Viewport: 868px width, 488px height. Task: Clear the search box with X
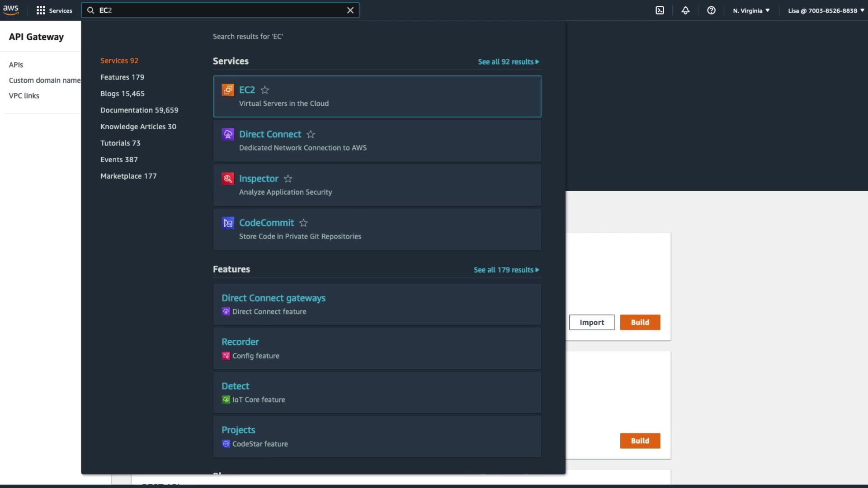click(x=350, y=10)
